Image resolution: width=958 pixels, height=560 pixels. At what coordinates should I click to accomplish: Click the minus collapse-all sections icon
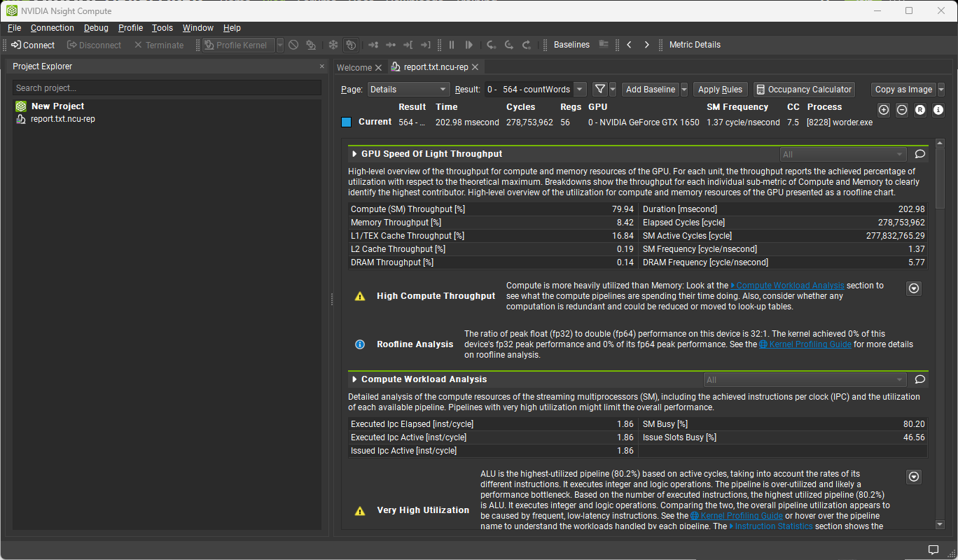902,110
